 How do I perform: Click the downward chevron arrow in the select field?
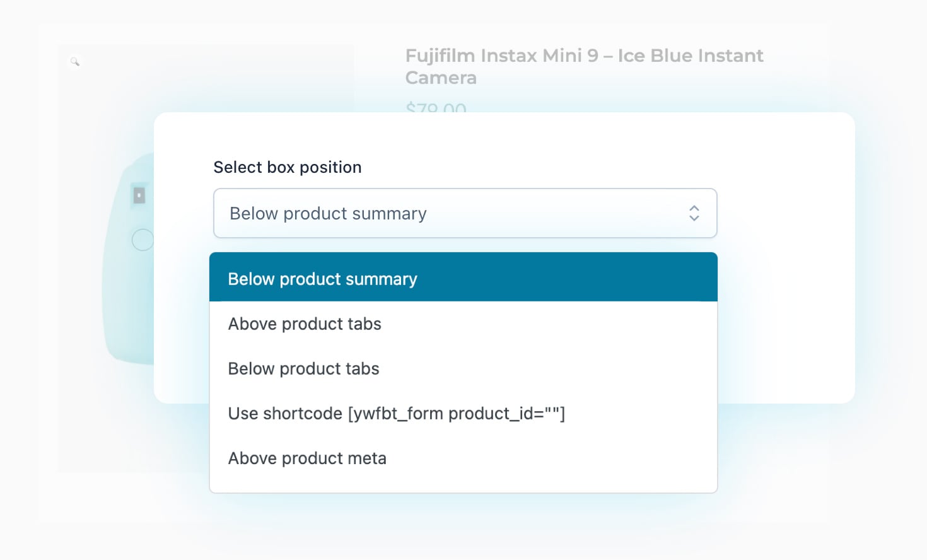[x=694, y=218]
